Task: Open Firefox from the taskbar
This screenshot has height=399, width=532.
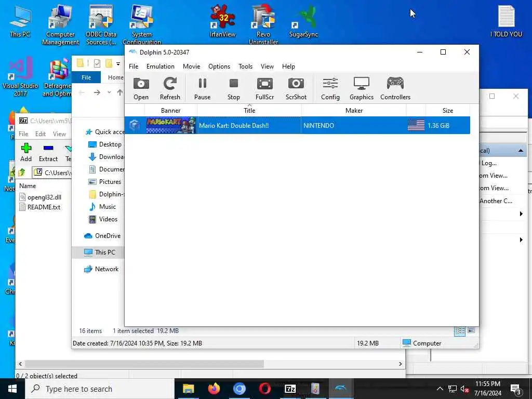Action: [x=214, y=389]
